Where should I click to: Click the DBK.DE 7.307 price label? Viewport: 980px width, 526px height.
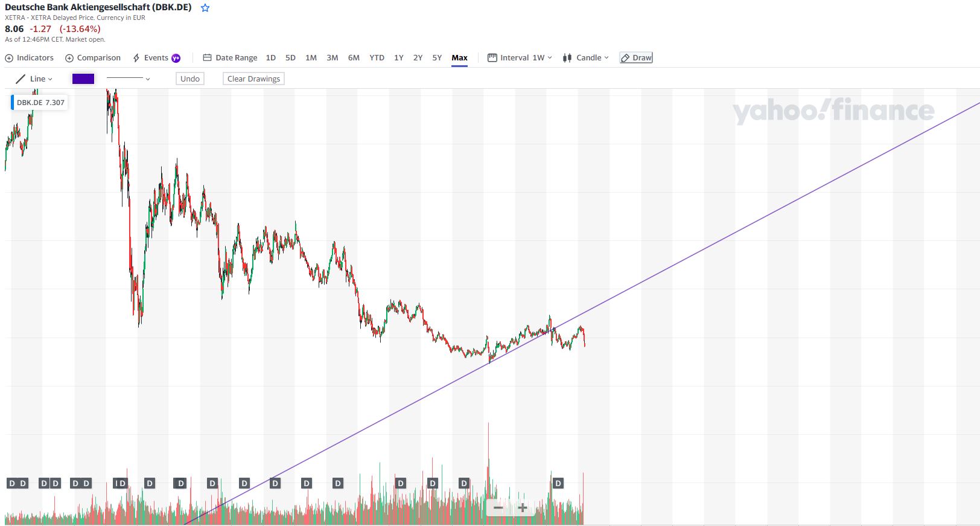click(x=40, y=103)
